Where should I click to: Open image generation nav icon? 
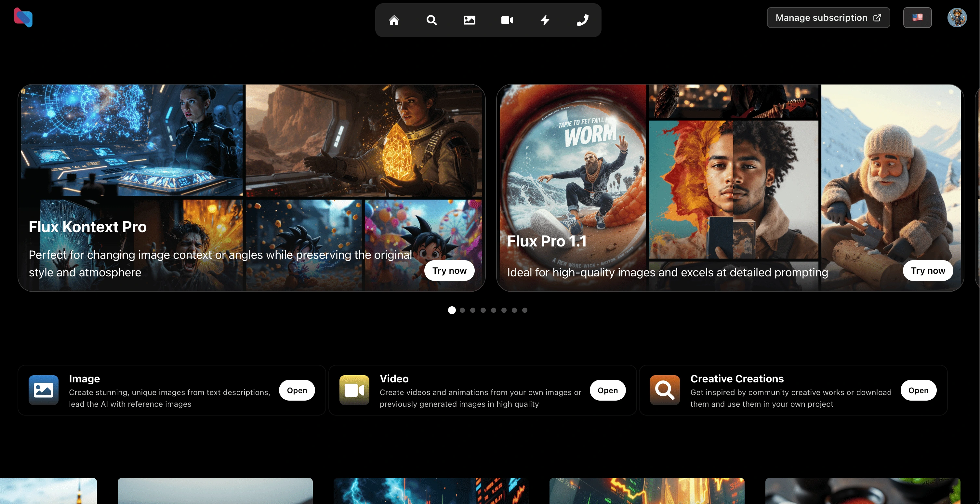click(469, 20)
